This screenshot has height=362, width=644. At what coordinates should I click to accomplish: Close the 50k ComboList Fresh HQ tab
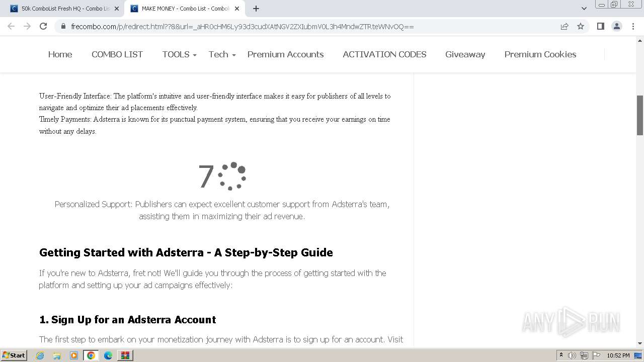pos(117,9)
